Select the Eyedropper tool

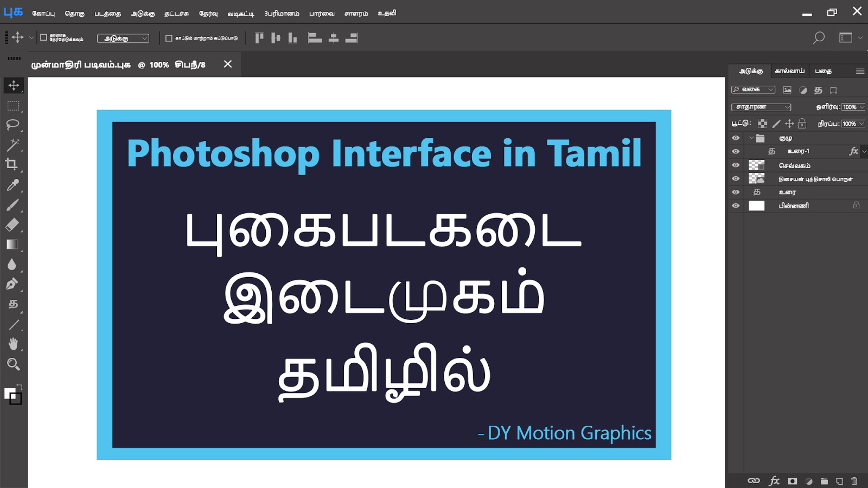coord(12,185)
